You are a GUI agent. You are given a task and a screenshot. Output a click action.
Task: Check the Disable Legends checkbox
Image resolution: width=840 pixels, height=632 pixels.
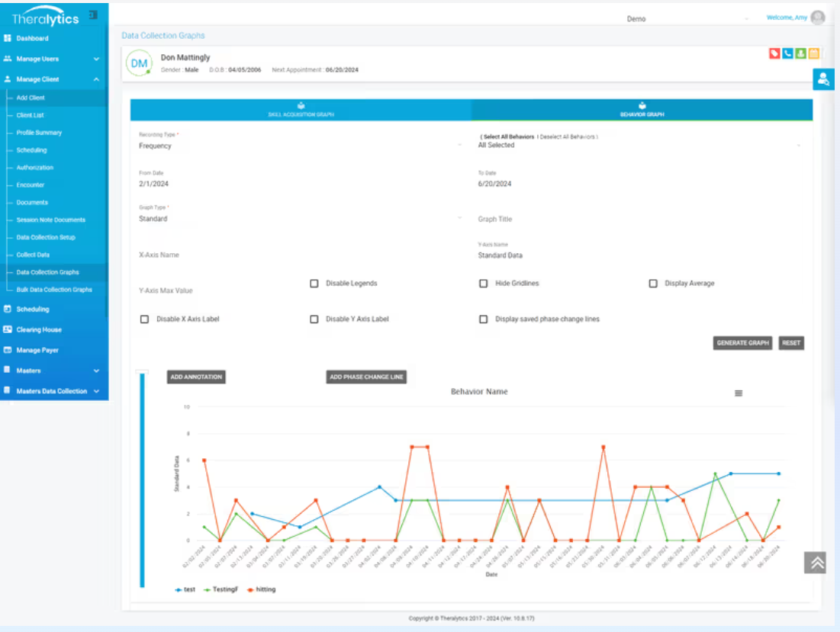314,283
